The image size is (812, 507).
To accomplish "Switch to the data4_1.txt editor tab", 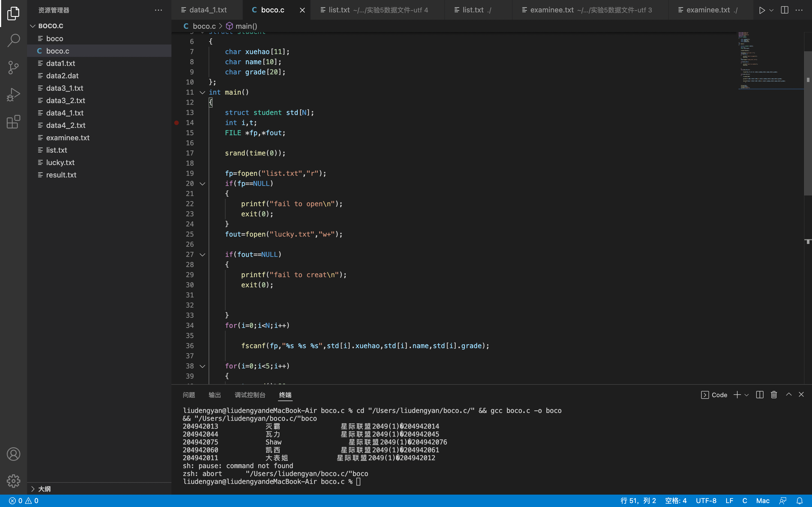I will [208, 10].
